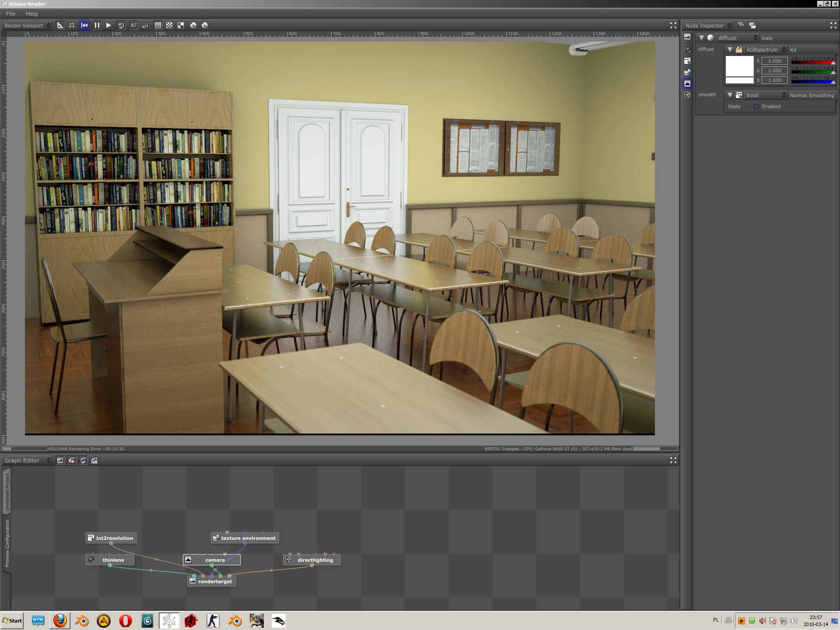The width and height of the screenshot is (840, 630).
Task: Maximize the Render Viewport panel
Action: 673,25
